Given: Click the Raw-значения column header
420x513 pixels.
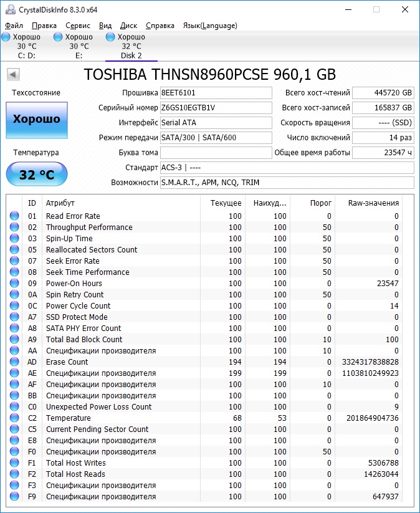Looking at the screenshot, I should 370,203.
